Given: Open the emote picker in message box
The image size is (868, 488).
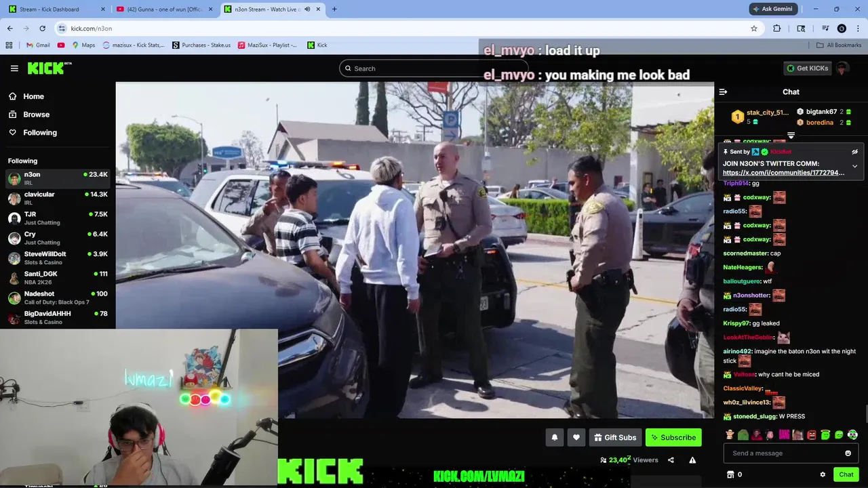Looking at the screenshot, I should [x=848, y=453].
